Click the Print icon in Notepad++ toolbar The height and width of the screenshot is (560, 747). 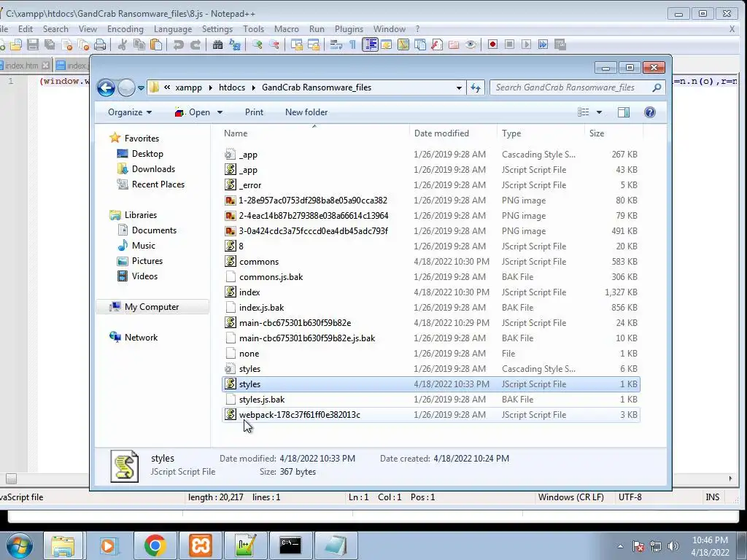click(x=100, y=44)
